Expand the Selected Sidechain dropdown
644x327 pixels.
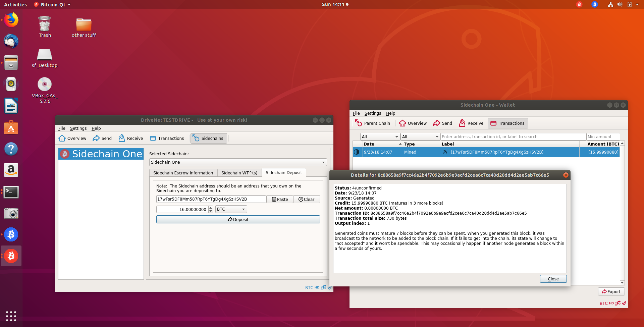(238, 162)
